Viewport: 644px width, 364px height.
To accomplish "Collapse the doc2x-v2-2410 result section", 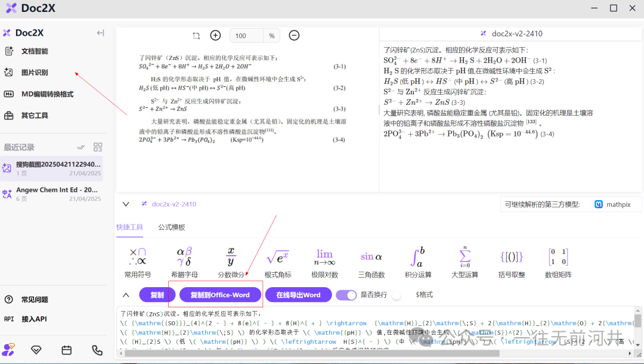I will coord(126,204).
